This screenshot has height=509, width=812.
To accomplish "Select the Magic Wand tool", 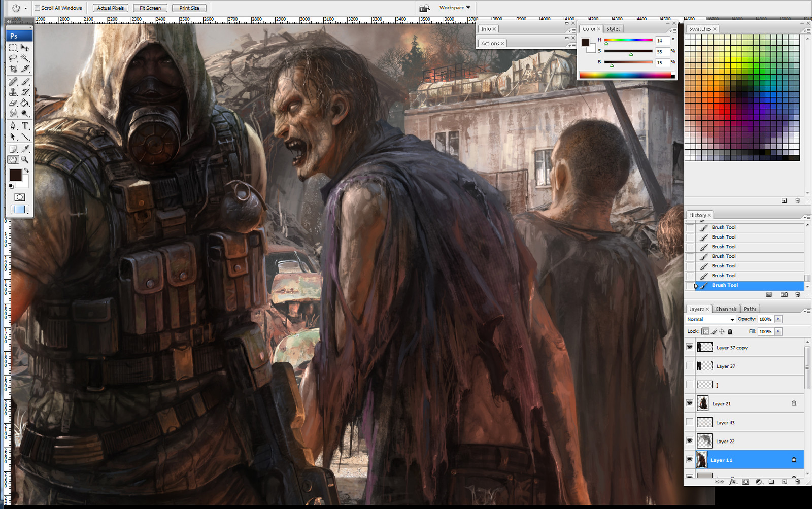I will [25, 58].
